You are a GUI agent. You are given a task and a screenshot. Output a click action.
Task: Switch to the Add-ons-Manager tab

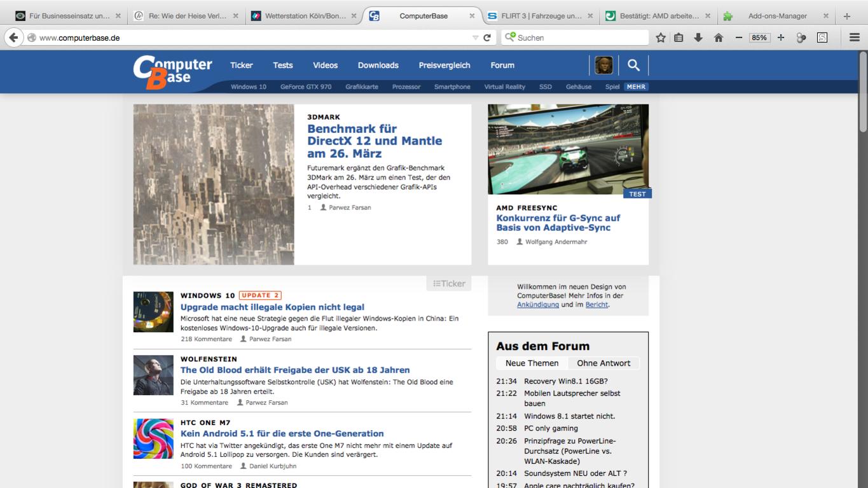click(777, 16)
